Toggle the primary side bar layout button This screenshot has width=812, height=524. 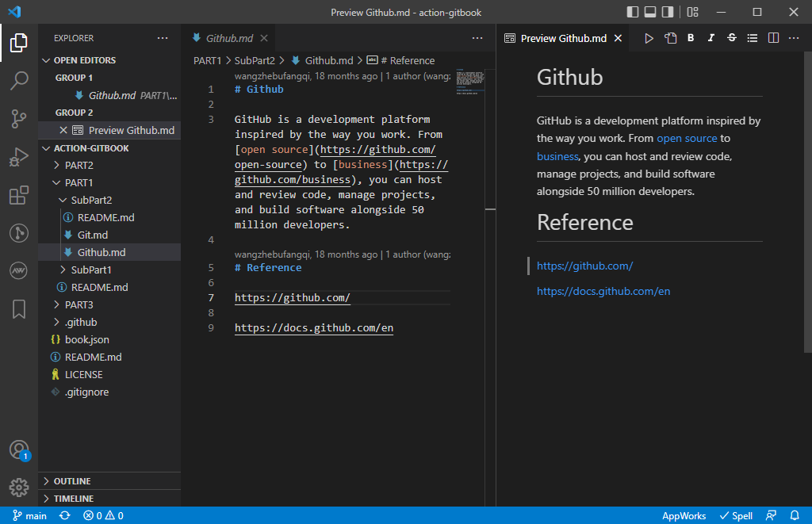pos(633,12)
